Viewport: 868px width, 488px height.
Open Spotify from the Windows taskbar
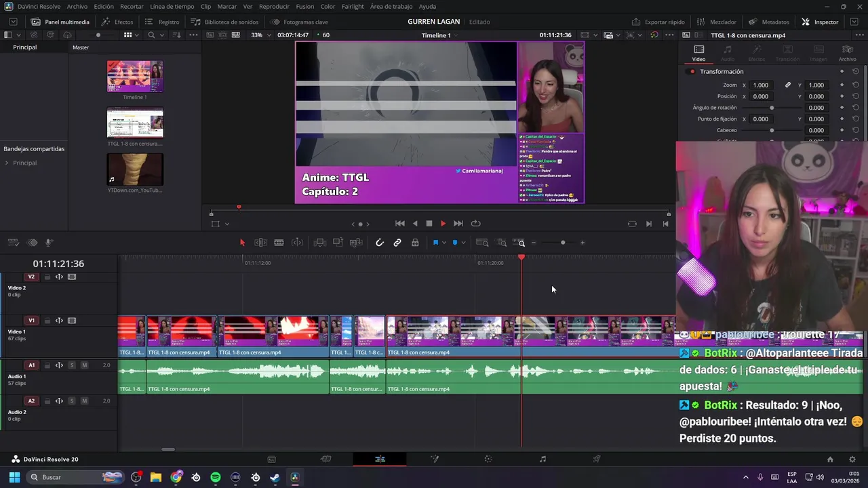[216, 477]
